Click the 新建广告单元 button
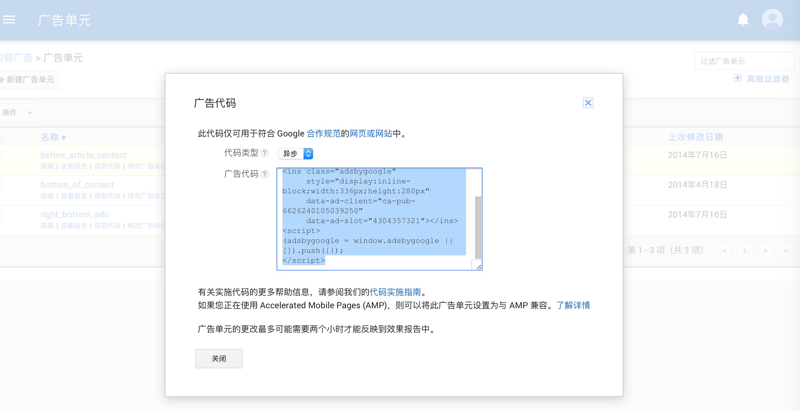Screen dimensions: 800x411 [x=28, y=80]
